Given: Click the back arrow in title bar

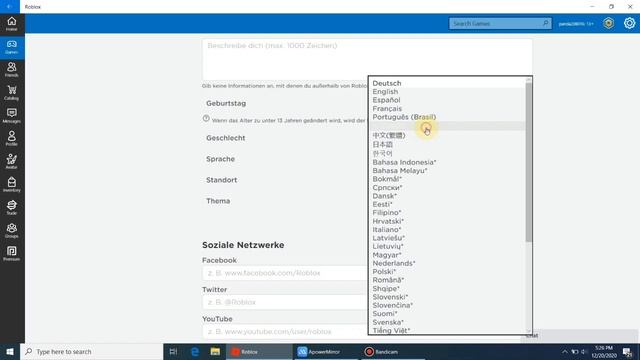Looking at the screenshot, I should (9, 7).
